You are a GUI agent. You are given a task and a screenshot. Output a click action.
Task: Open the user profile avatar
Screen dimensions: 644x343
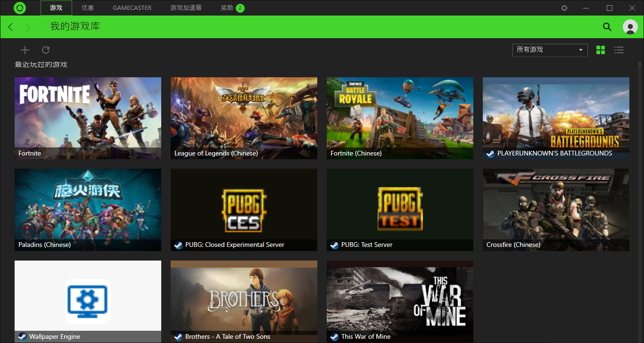tap(630, 27)
